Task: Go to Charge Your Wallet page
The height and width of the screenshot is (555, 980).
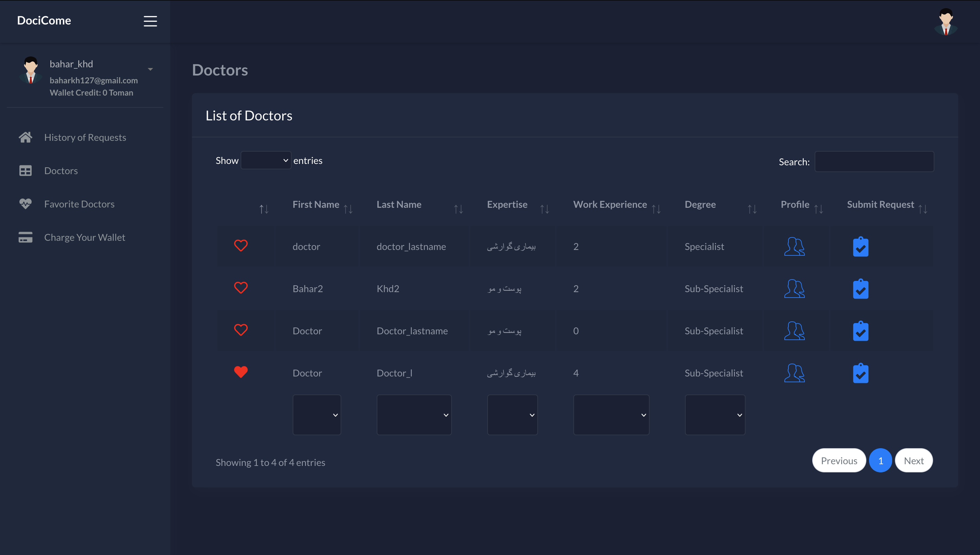Action: pyautogui.click(x=84, y=237)
